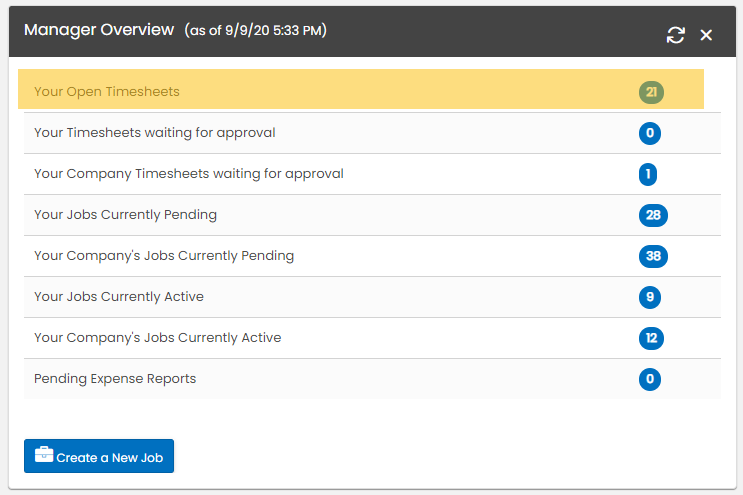The width and height of the screenshot is (743, 495).
Task: Show Your Company's Jobs Currently Active
Action: (157, 338)
